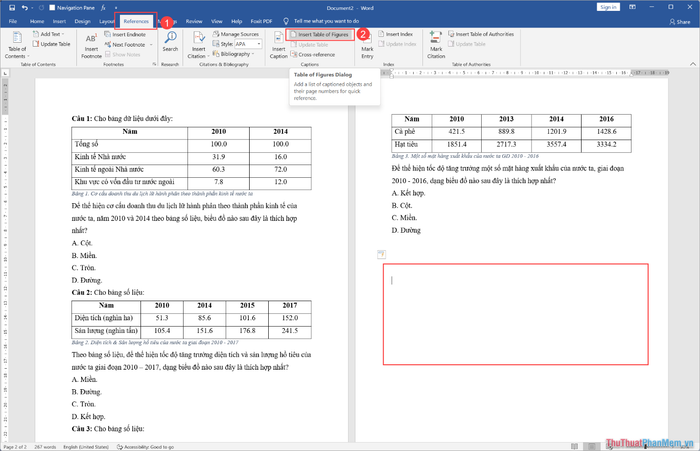Click the Insert Citation icon
Screen dimensions: 700x451
pyautogui.click(x=198, y=42)
